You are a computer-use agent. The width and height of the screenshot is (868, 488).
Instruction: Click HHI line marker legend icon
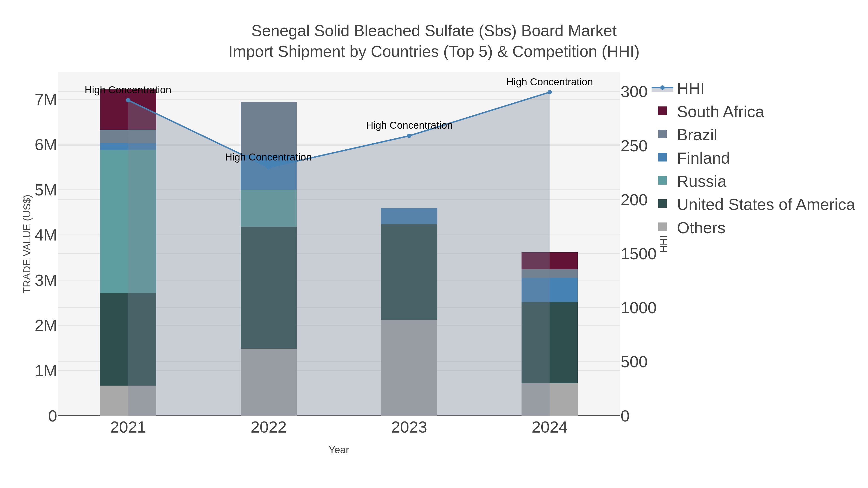click(663, 88)
